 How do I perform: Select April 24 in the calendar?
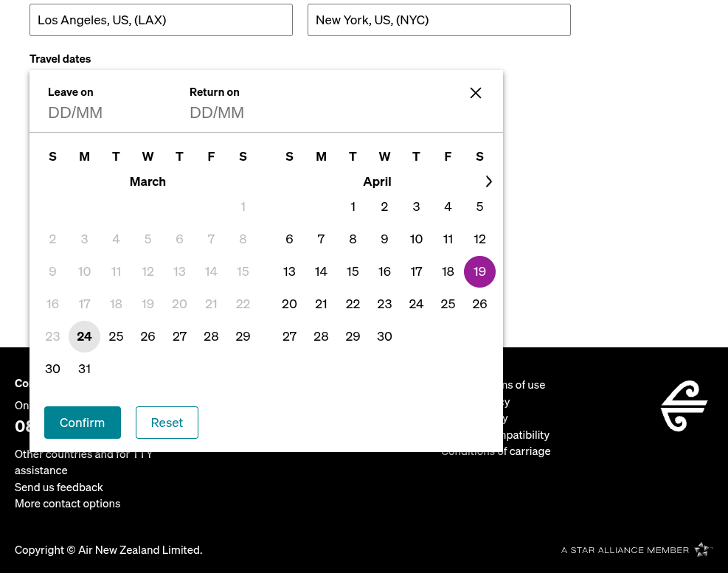[417, 304]
